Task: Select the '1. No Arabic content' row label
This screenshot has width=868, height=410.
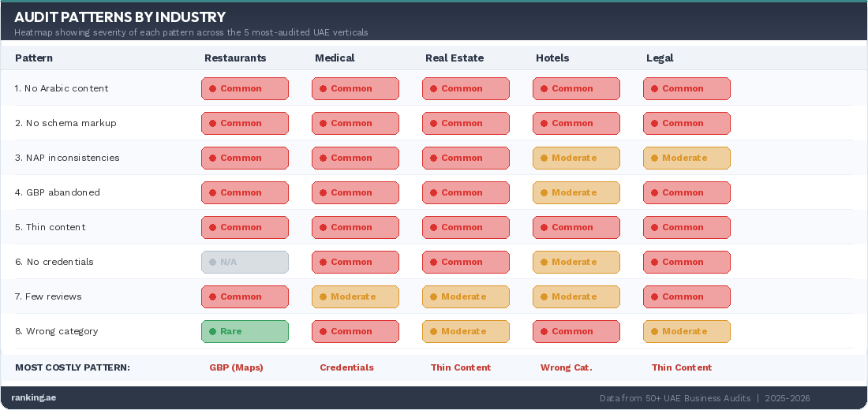Action: [x=62, y=88]
